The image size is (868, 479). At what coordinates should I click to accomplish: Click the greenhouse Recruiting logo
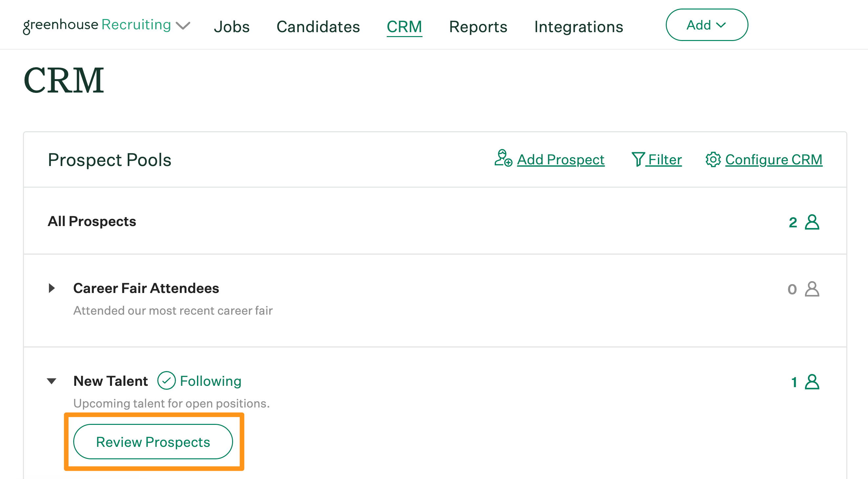(x=96, y=24)
